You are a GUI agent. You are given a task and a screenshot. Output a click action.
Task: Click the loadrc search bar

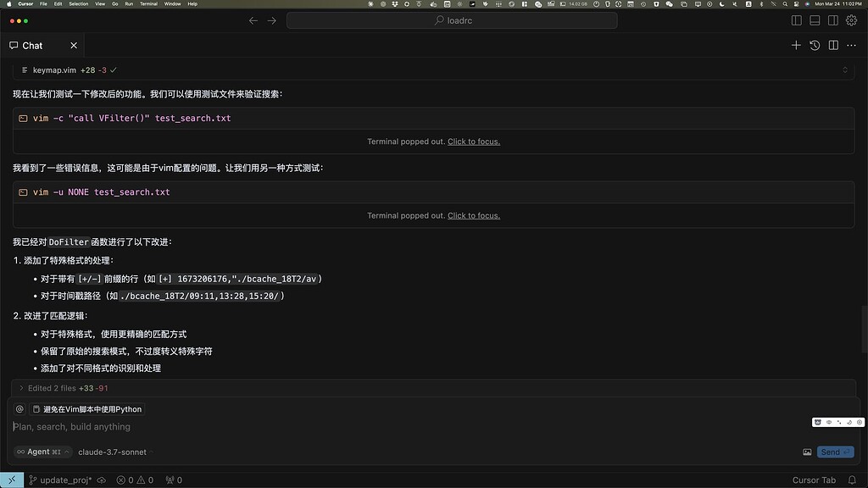(x=453, y=20)
